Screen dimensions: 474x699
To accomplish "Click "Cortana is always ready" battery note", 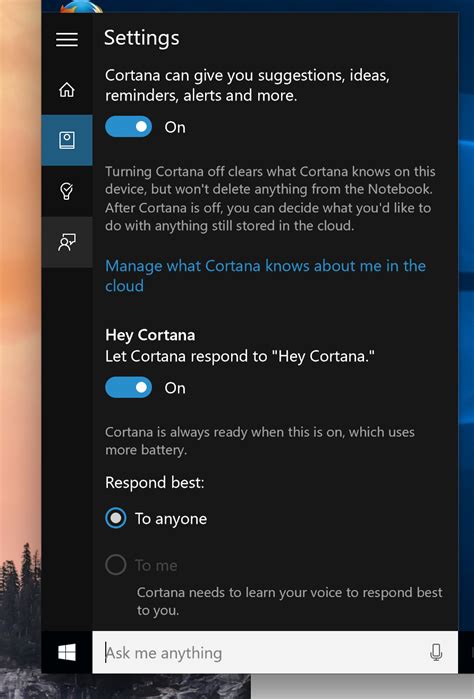I will click(260, 441).
